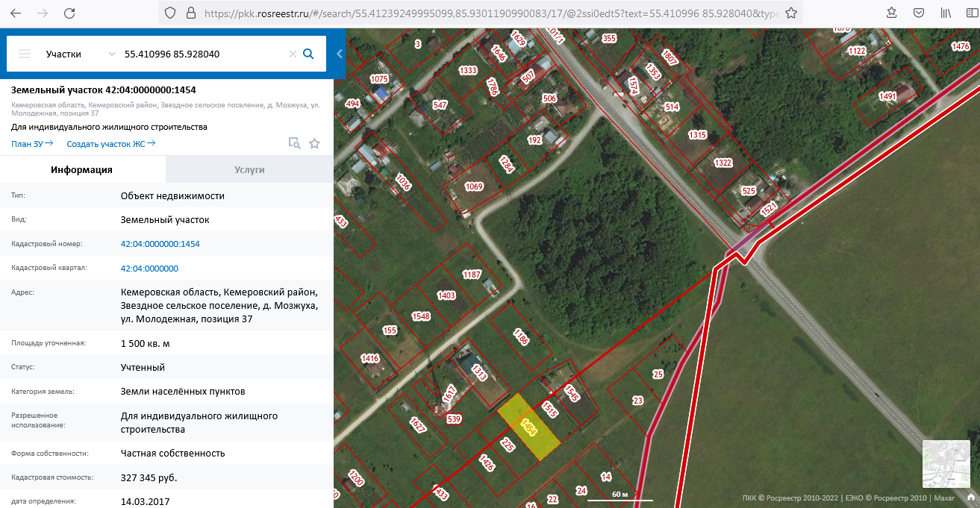
Task: Click the 1 500 кв. м area value
Action: [x=146, y=343]
